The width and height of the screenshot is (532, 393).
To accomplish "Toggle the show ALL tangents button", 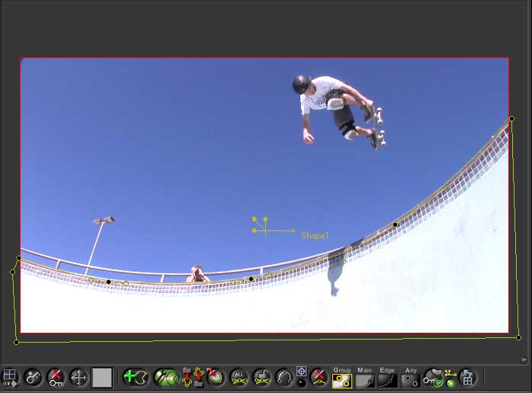I will pos(239,378).
